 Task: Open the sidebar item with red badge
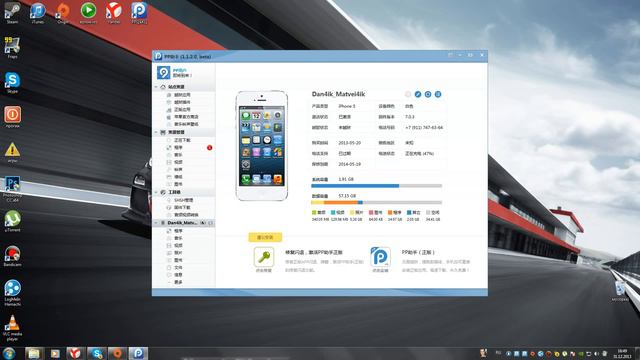coord(184,147)
